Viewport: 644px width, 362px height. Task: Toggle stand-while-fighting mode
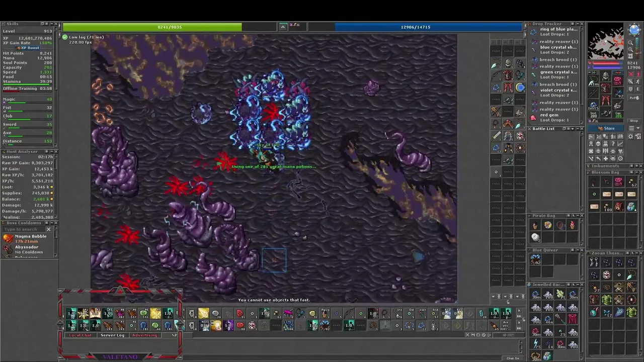tap(637, 74)
